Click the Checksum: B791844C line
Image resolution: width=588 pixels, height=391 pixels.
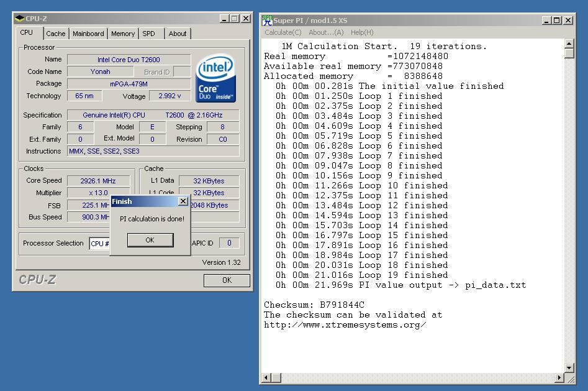point(314,305)
